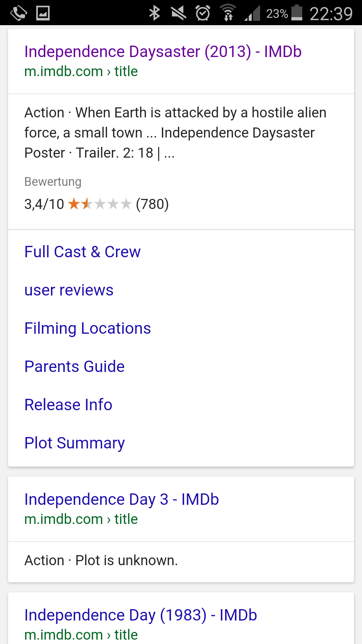Tap the cellular signal strength icon
The width and height of the screenshot is (362, 644).
(252, 13)
